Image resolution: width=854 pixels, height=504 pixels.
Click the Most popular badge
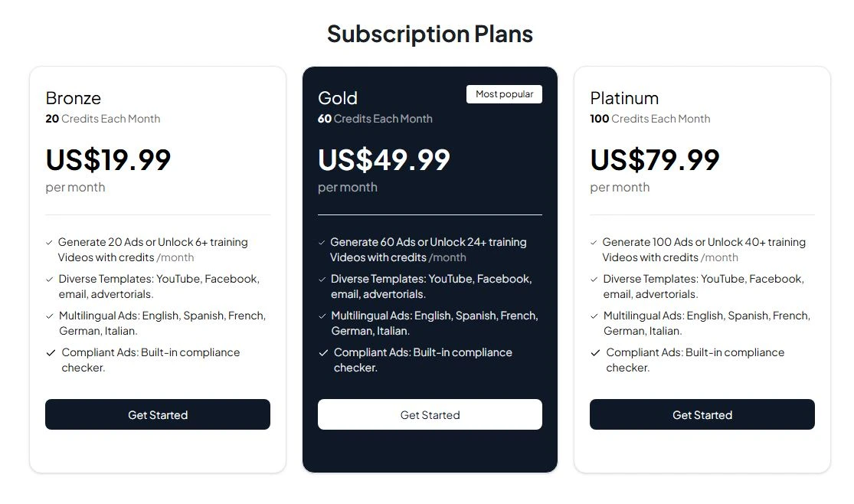[504, 94]
